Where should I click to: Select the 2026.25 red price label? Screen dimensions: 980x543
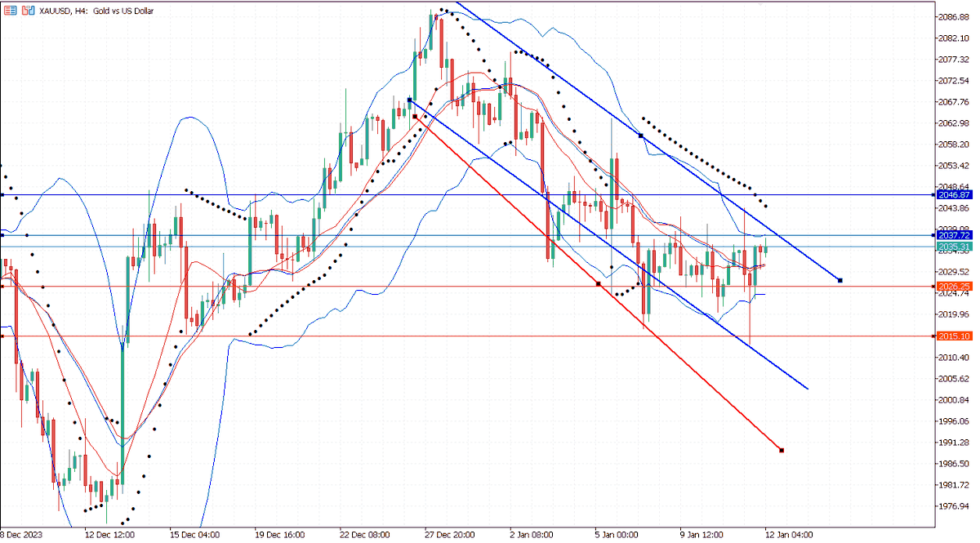pyautogui.click(x=953, y=287)
